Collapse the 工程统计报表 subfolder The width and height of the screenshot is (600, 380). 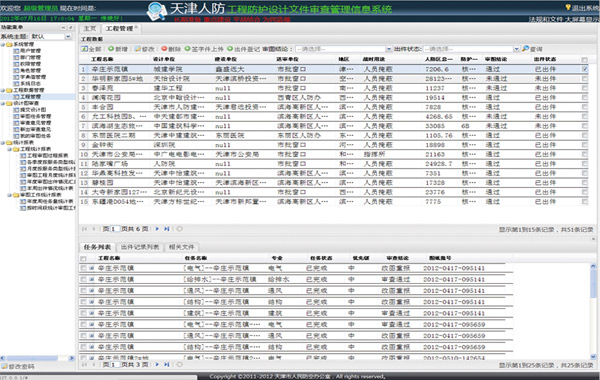[9, 149]
